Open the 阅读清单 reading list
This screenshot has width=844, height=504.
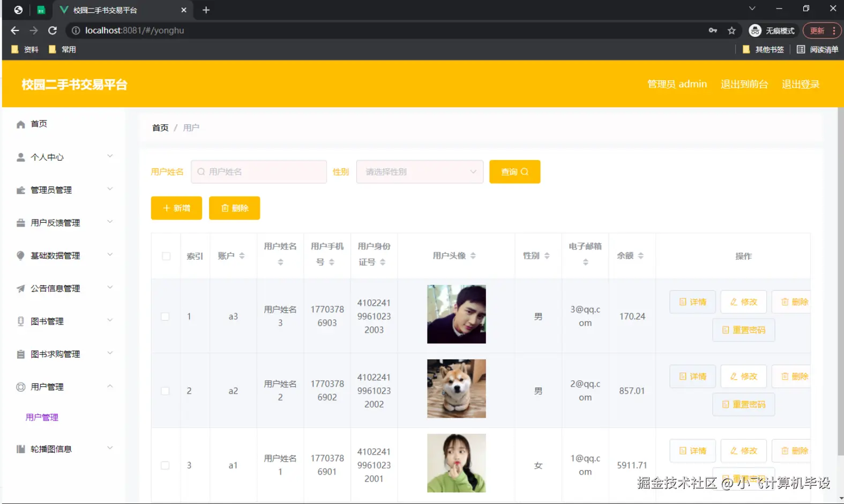click(x=817, y=49)
